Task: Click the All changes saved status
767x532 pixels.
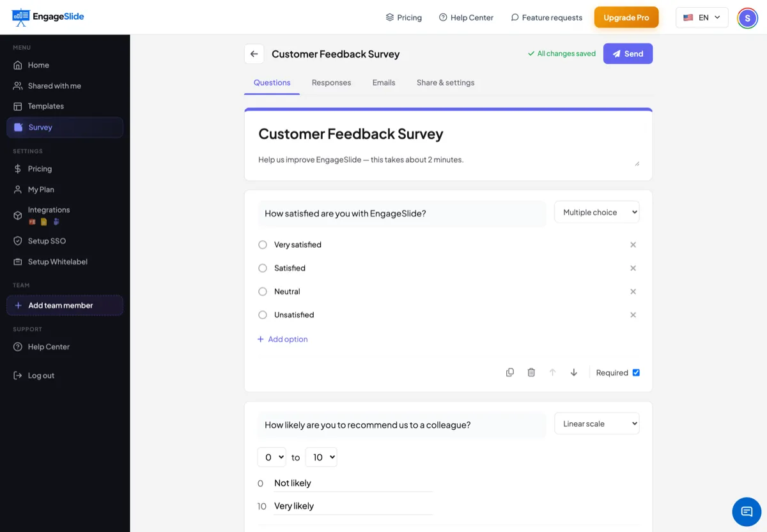Action: pyautogui.click(x=562, y=54)
